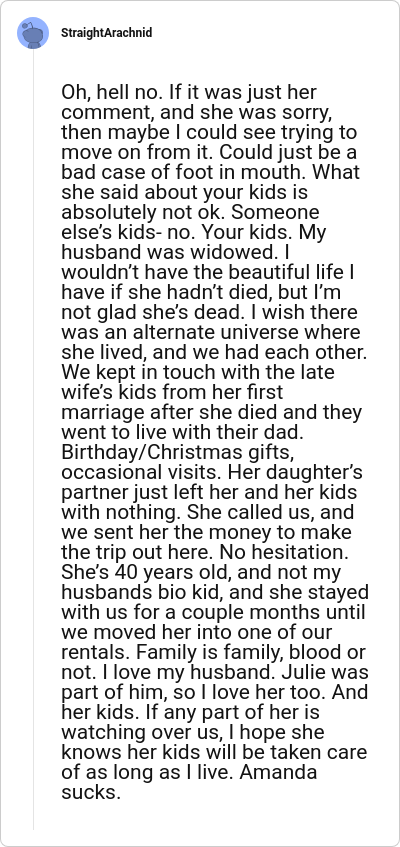Click the line "was an alternate universe where"

210,332
